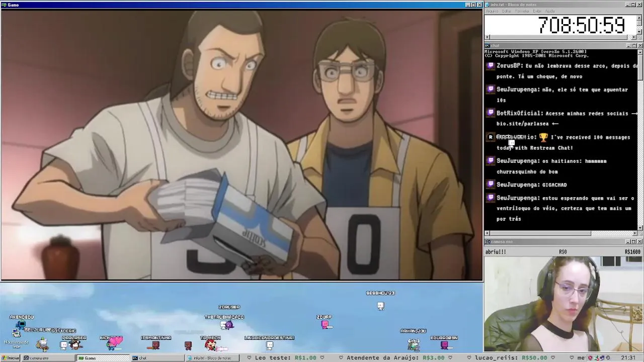This screenshot has width=644, height=362.
Task: Click the SESSHOU23 white avatar
Action: (x=380, y=305)
